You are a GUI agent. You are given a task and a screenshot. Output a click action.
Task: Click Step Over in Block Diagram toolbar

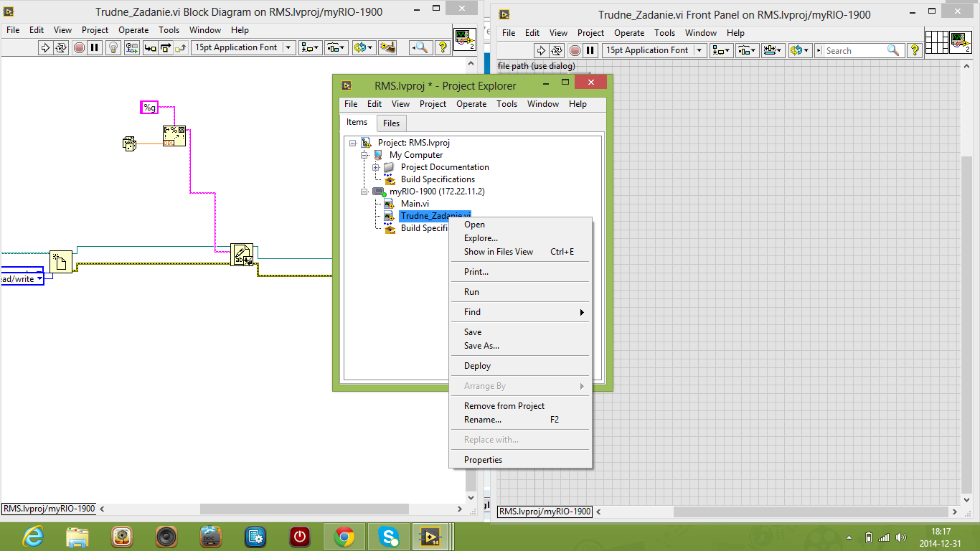[x=166, y=47]
